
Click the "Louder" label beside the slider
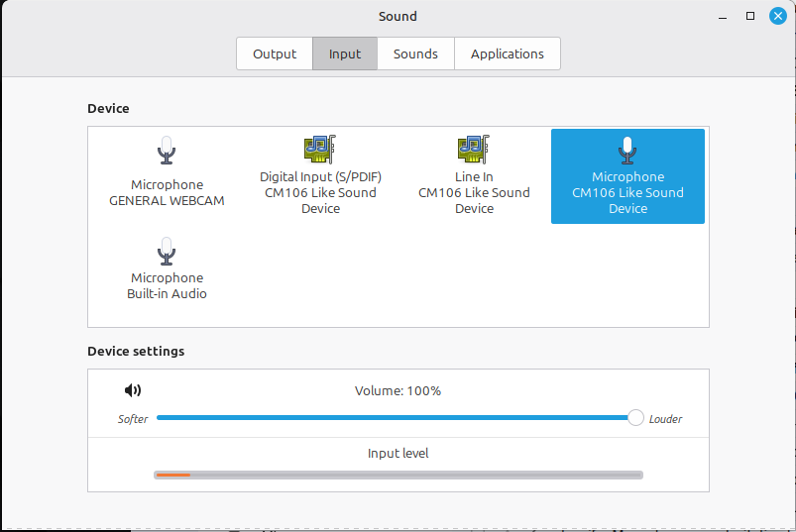coord(665,419)
